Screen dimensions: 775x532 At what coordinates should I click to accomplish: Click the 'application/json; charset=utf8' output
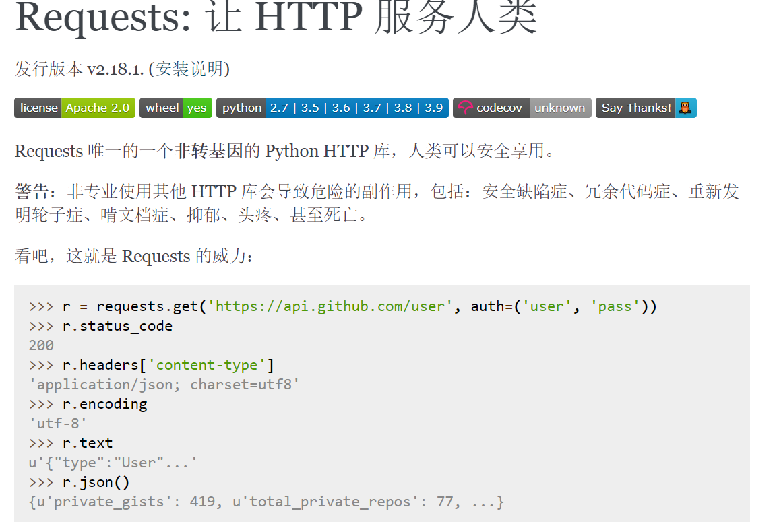164,385
